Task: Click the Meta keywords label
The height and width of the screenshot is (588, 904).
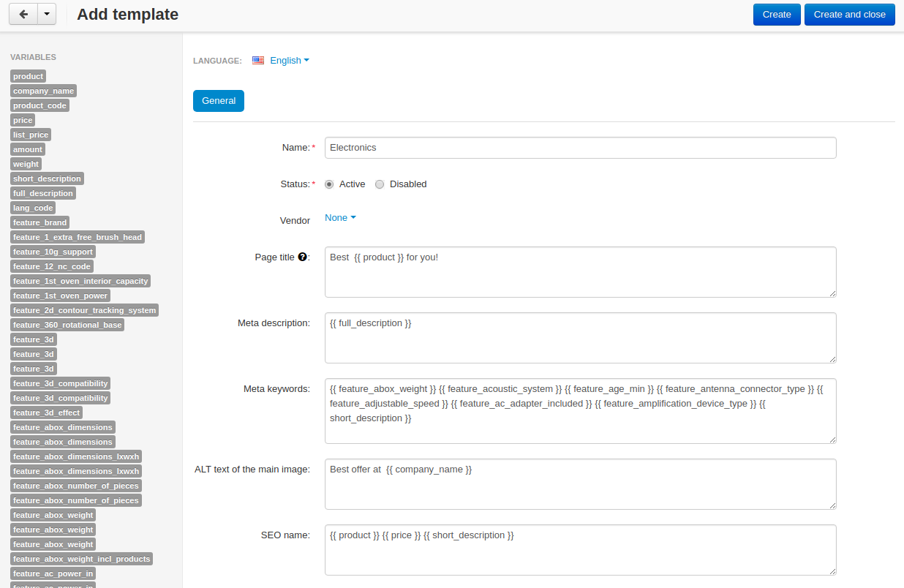Action: tap(276, 389)
